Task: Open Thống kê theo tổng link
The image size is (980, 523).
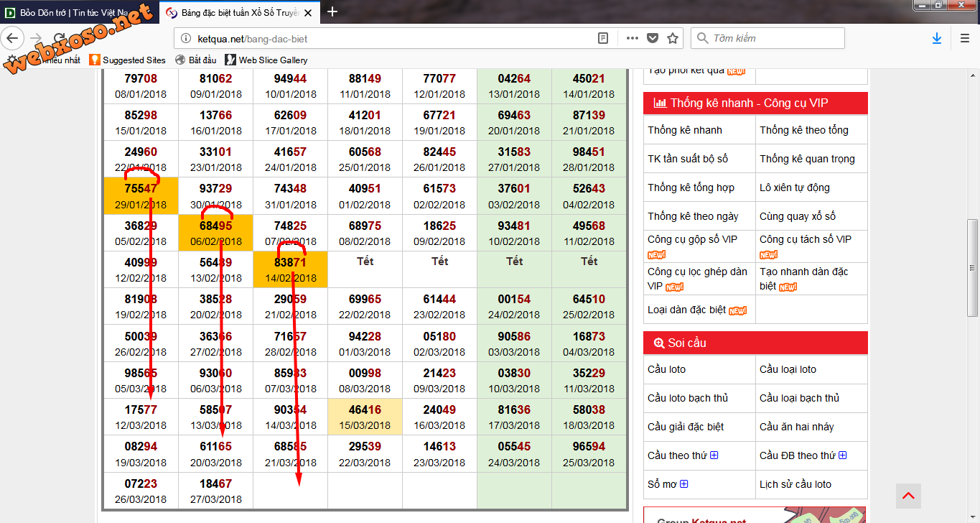Action: 804,130
